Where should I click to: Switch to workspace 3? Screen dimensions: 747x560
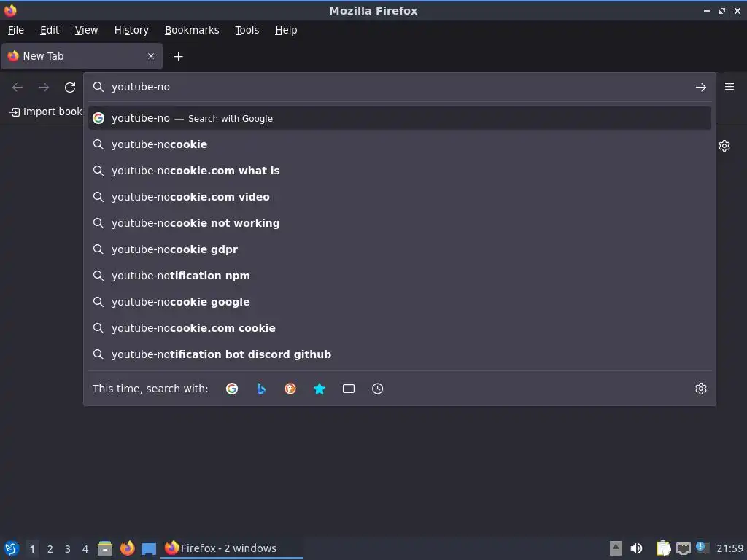68,548
